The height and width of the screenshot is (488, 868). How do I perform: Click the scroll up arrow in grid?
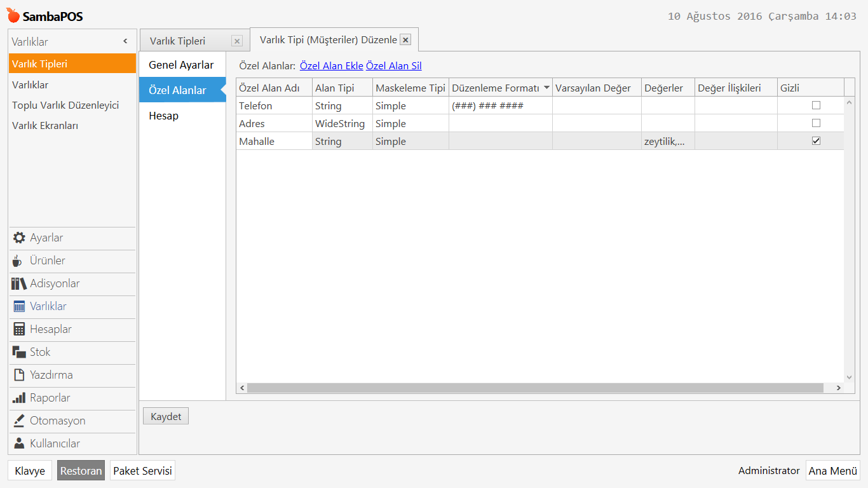[x=850, y=102]
